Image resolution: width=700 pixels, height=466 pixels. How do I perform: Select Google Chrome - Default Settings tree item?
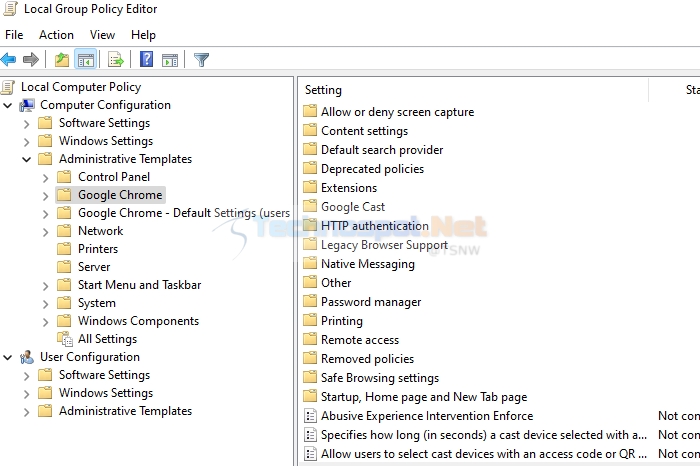pyautogui.click(x=183, y=213)
